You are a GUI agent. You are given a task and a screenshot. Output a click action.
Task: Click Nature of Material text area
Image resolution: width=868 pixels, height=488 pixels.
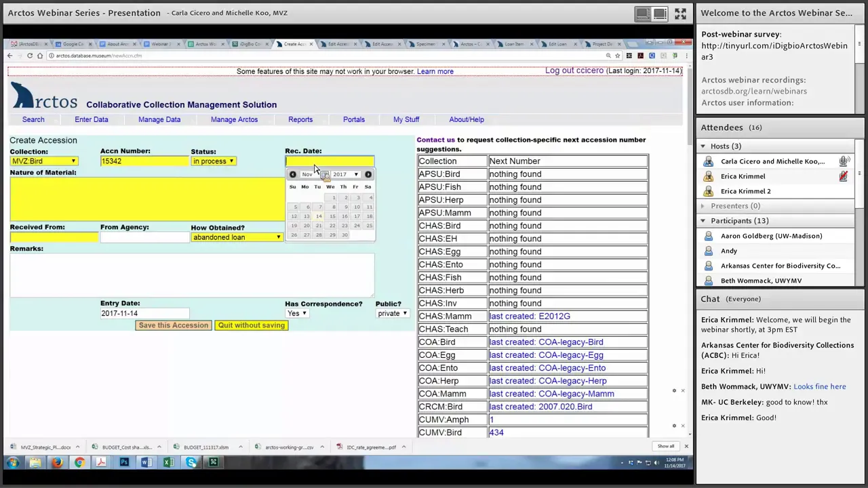[146, 199]
